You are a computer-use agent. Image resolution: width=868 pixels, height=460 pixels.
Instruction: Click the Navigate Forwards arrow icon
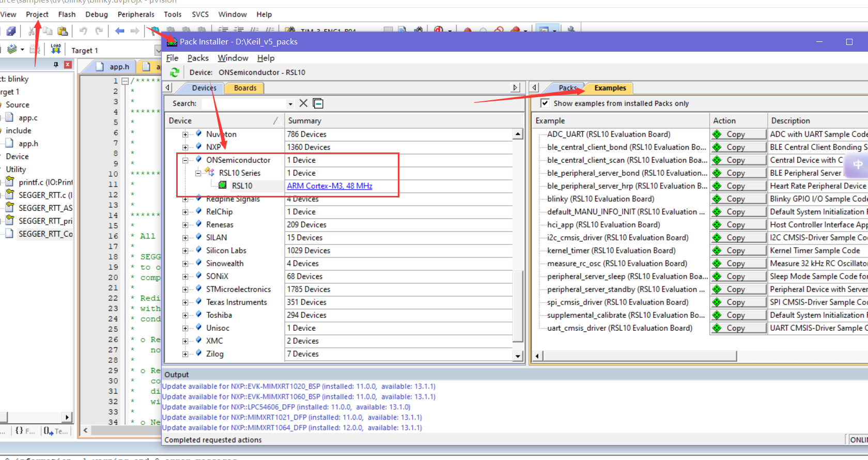pyautogui.click(x=135, y=31)
